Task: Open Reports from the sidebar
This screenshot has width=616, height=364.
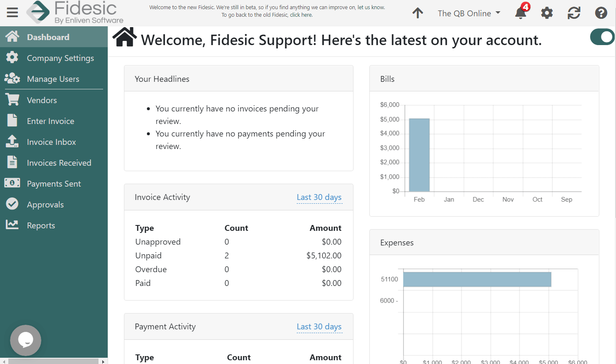Action: [x=41, y=225]
